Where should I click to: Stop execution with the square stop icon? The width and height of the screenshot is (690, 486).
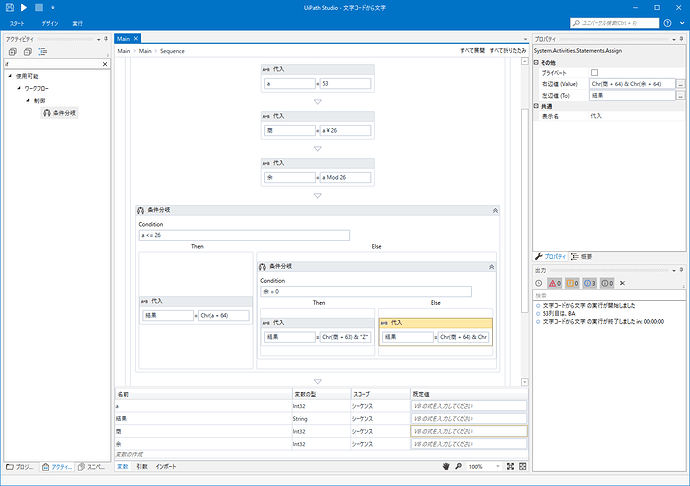[x=39, y=7]
